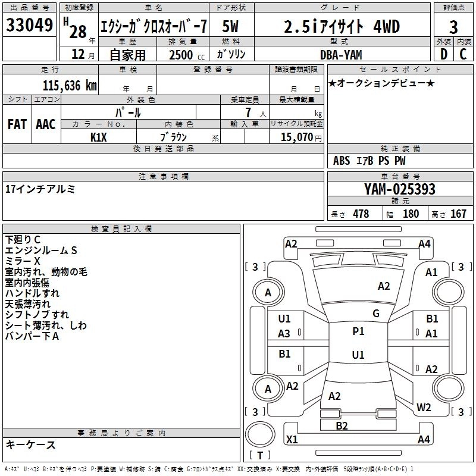Click the X1 mark on rear bumper
The height and width of the screenshot is (476, 476).
[292, 439]
